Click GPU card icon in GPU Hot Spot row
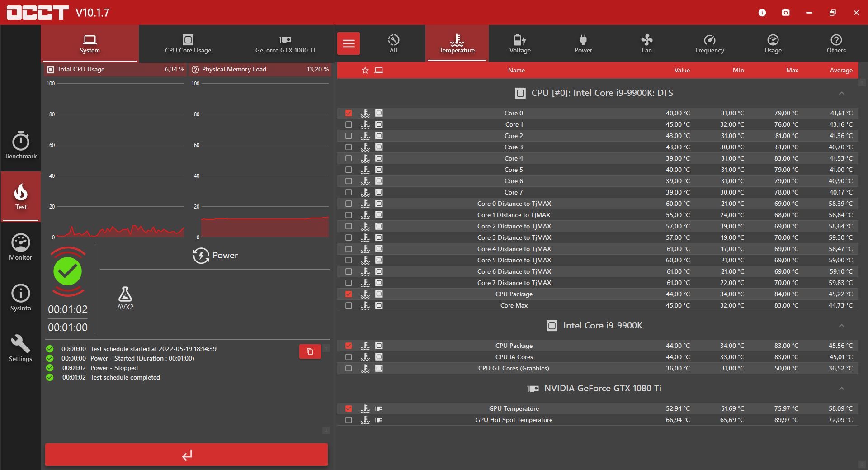Screen dimensions: 868x470 point(379,420)
